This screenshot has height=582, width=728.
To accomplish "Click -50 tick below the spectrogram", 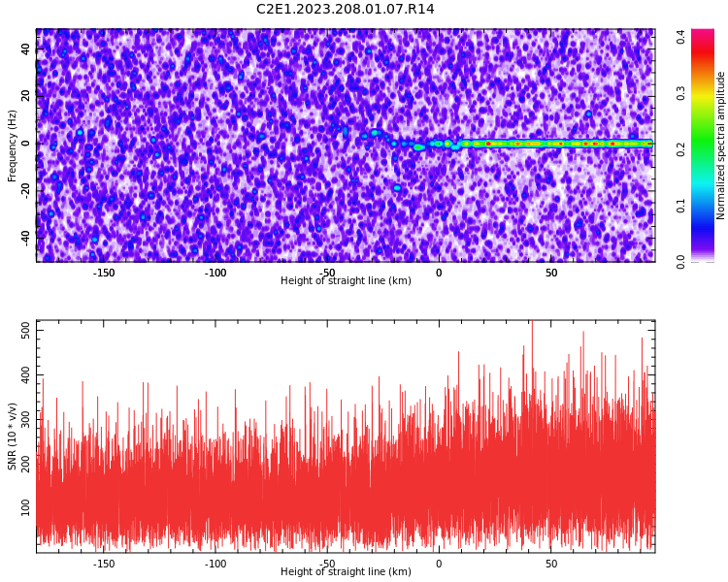I will [327, 273].
